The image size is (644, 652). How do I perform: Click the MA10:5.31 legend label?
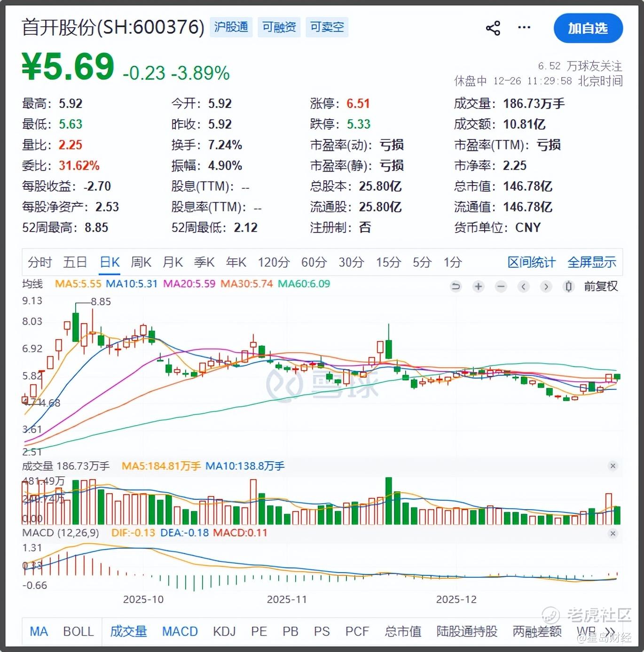pos(132,284)
